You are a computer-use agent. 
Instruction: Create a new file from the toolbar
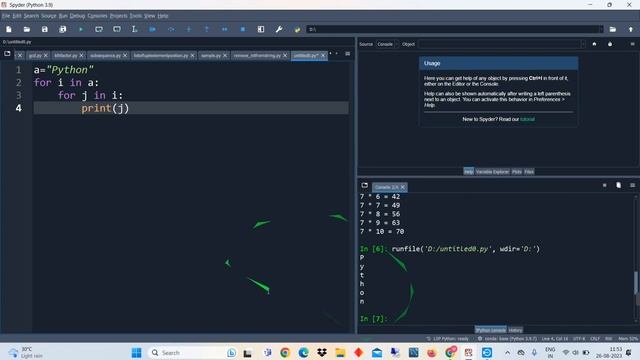coord(9,29)
